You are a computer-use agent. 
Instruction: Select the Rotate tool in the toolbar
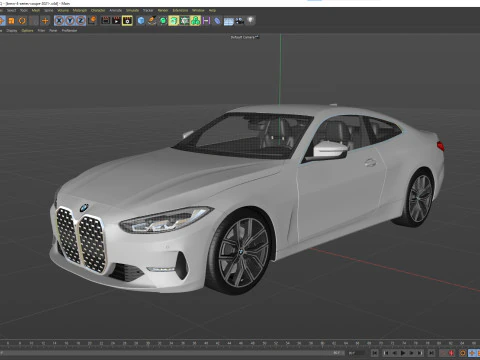[22, 21]
